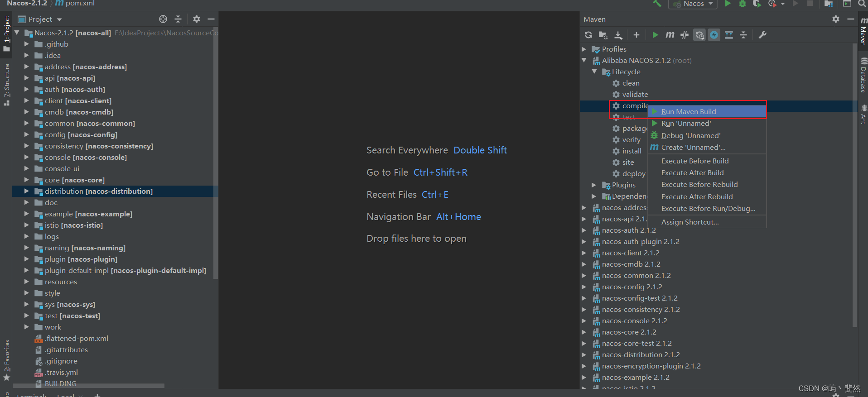
Task: Show Dependencies diagram icon in Maven toolbar
Action: [x=729, y=35]
